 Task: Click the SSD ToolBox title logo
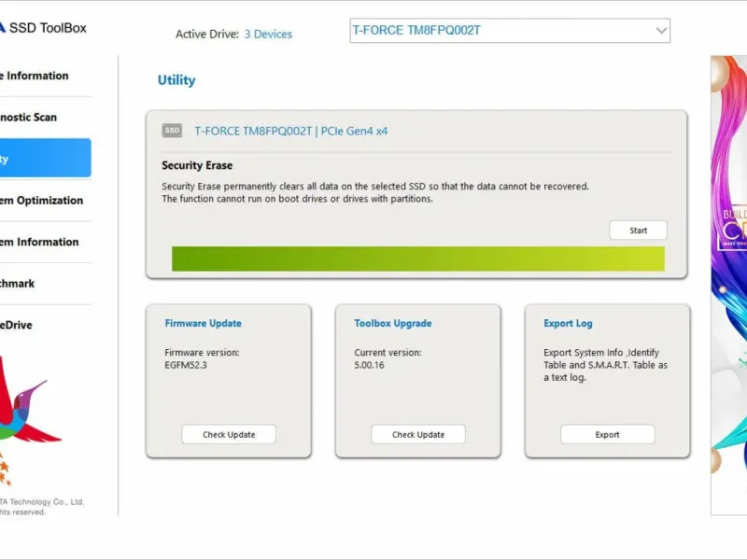click(x=44, y=28)
